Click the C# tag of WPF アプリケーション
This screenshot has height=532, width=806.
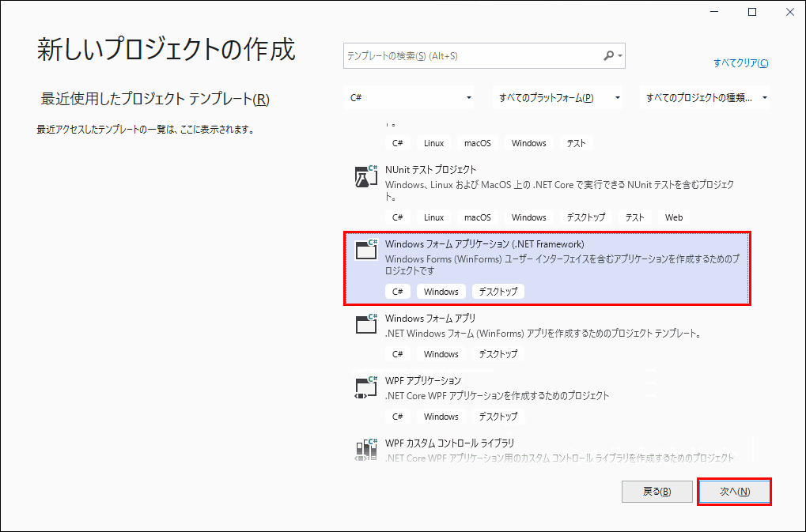point(397,417)
